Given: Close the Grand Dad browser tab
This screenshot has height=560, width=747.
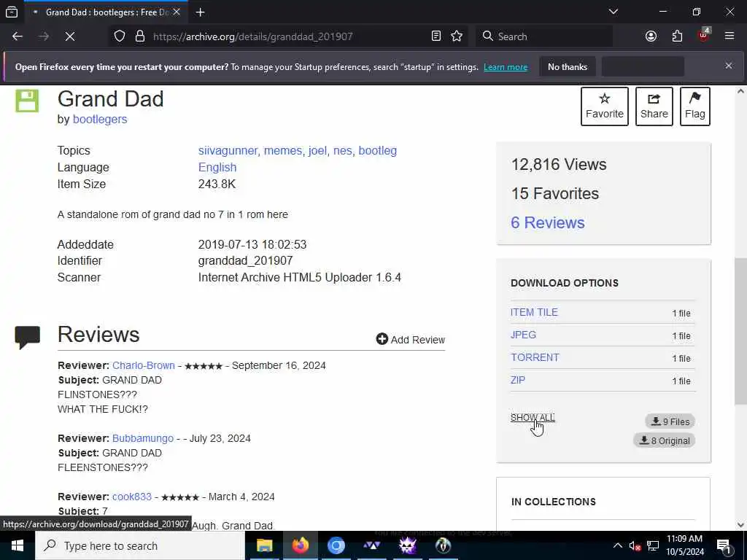Looking at the screenshot, I should click(177, 12).
